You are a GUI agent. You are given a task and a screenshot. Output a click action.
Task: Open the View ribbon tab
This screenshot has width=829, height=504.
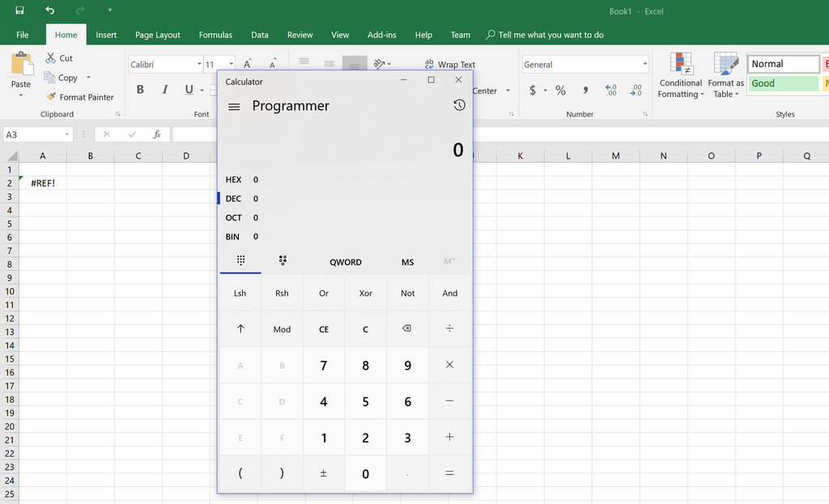pos(340,35)
